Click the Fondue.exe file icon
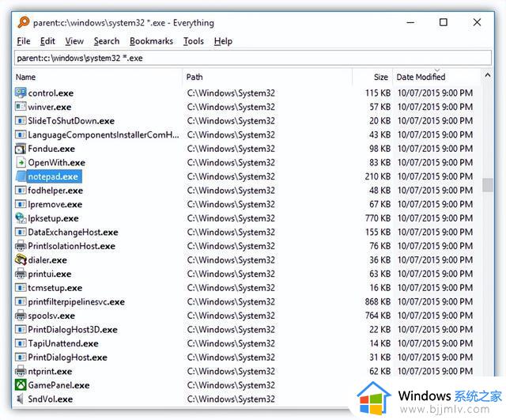Screen dimensions: 506x420 [21, 149]
